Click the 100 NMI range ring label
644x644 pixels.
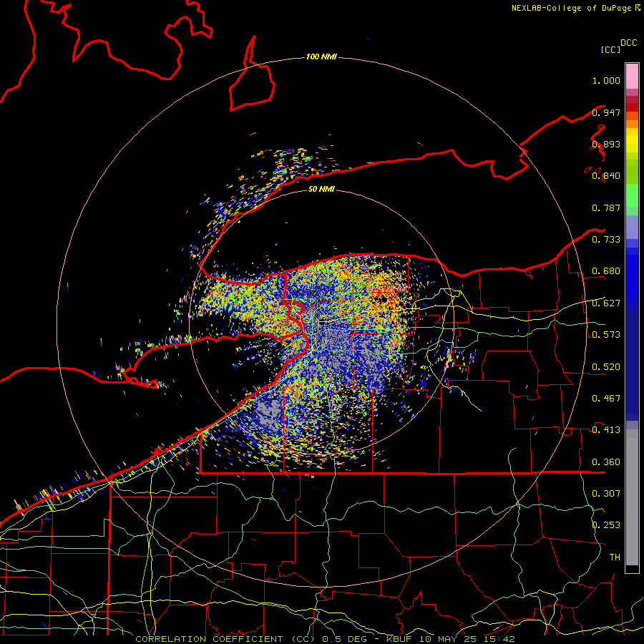(321, 57)
